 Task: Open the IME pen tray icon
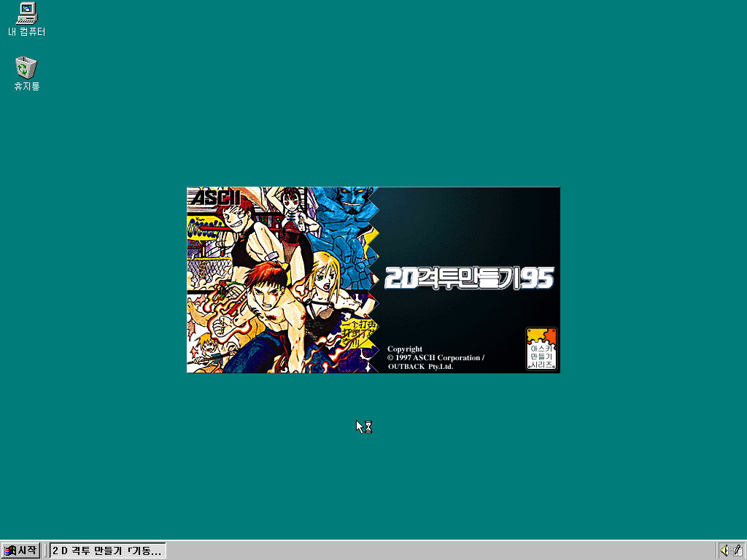[737, 551]
